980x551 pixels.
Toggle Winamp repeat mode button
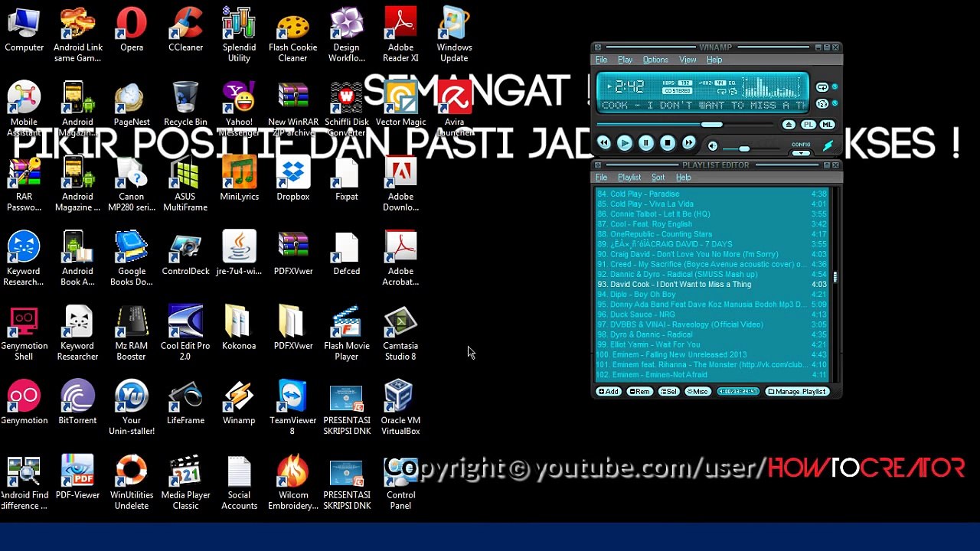click(x=822, y=87)
